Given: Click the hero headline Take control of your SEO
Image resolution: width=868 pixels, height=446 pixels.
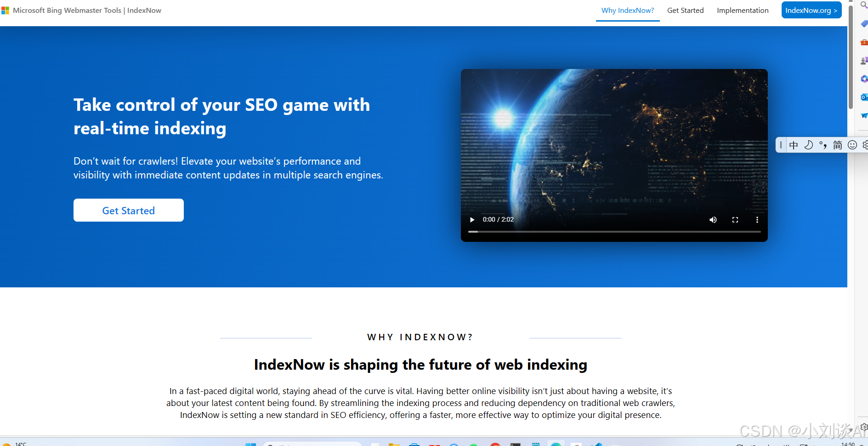Looking at the screenshot, I should [x=221, y=116].
